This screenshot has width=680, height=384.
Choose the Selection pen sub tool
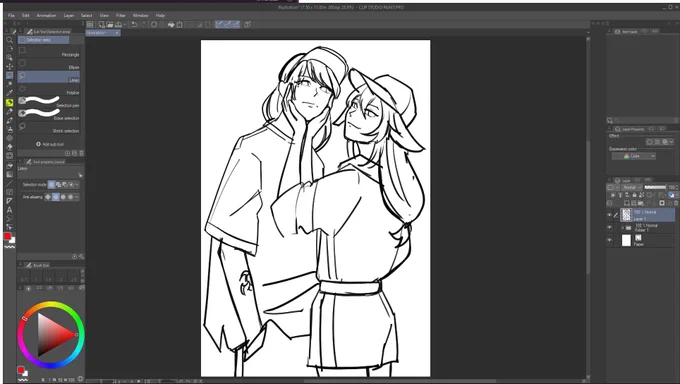49,102
